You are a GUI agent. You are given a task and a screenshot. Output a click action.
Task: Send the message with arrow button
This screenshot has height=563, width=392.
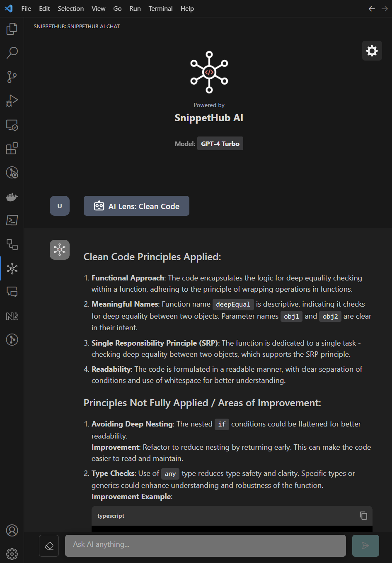[x=365, y=546]
